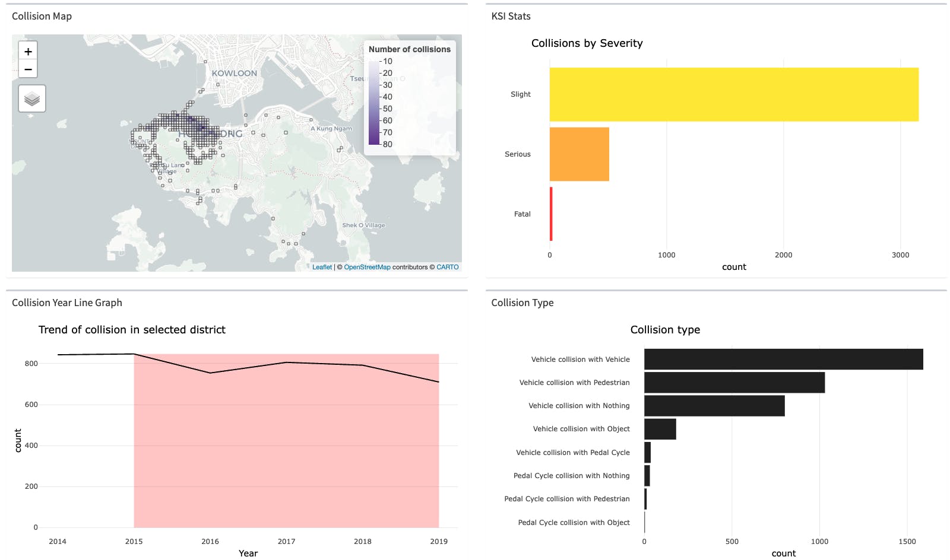
Task: Click the '80' legend value
Action: click(x=387, y=144)
